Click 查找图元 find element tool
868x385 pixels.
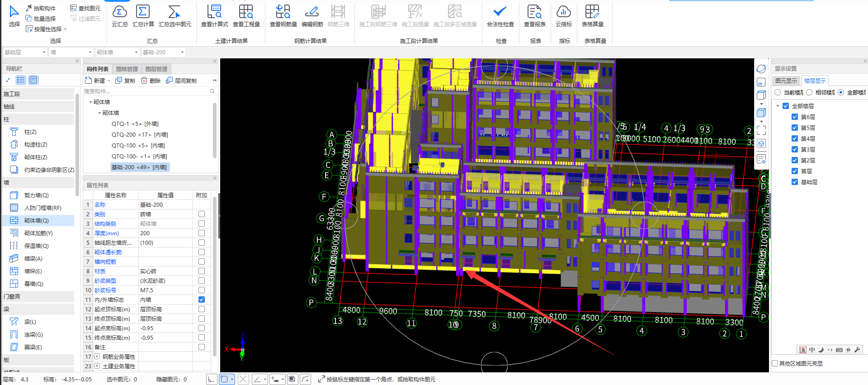click(85, 8)
